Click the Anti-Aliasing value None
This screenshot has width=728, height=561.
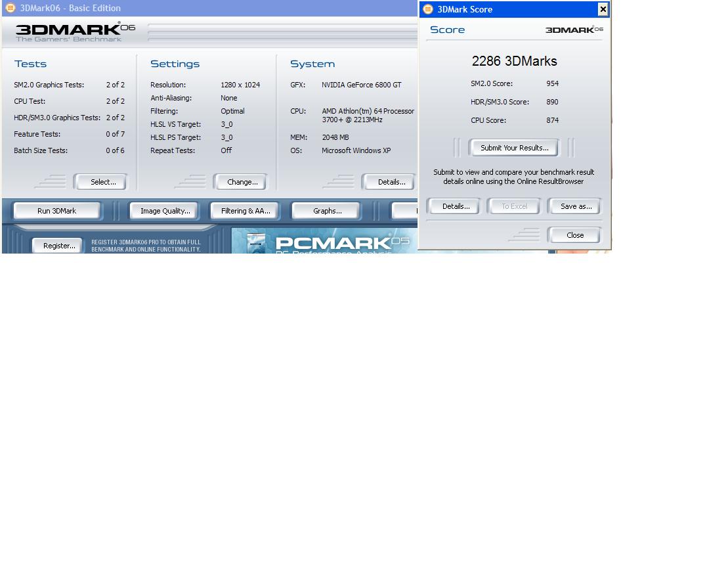coord(229,98)
